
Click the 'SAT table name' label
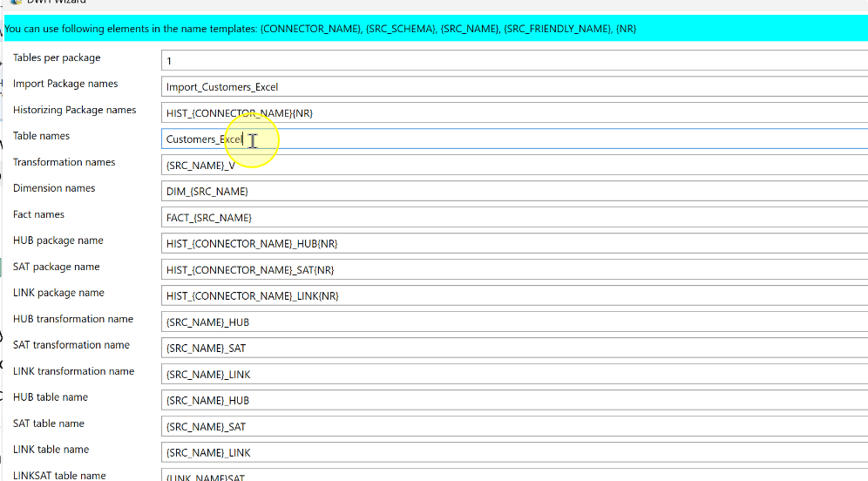(x=48, y=423)
